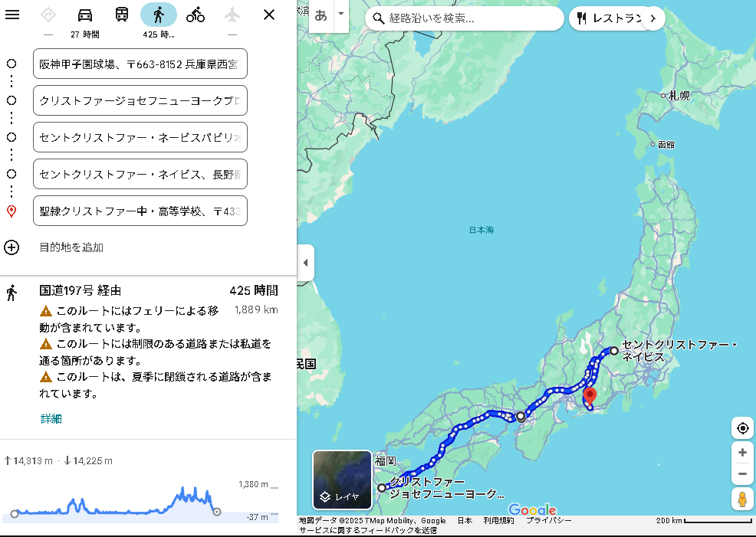Click the seasonal closure warning triangle icon

[46, 377]
